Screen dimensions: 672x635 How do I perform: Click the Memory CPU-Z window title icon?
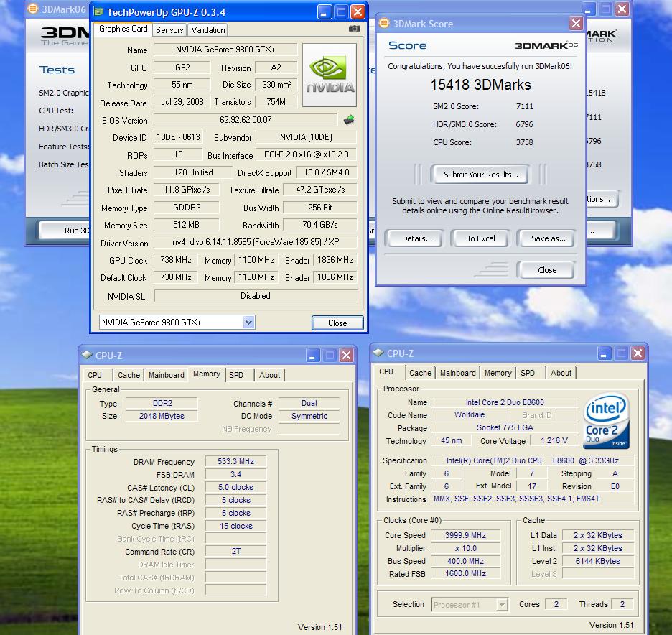(x=87, y=355)
